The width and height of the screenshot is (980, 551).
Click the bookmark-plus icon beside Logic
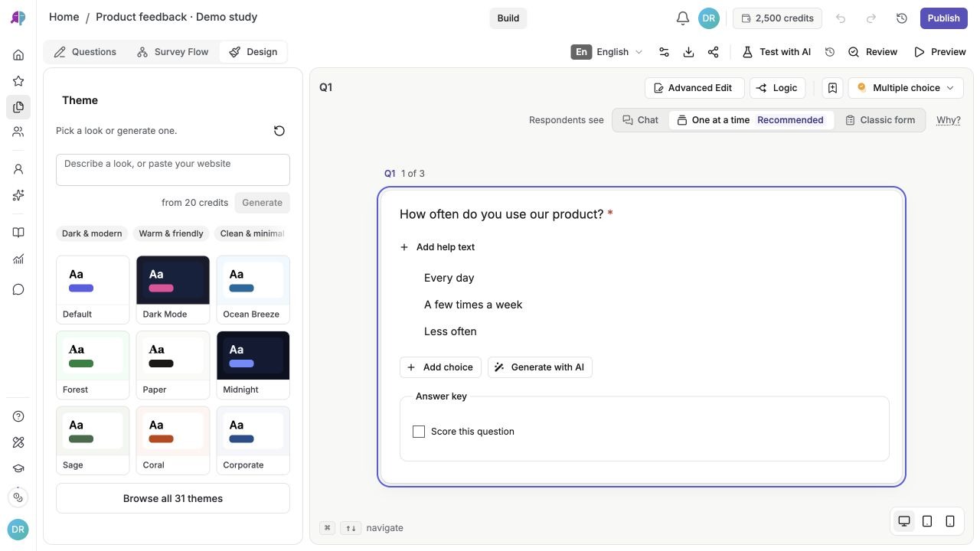click(832, 88)
